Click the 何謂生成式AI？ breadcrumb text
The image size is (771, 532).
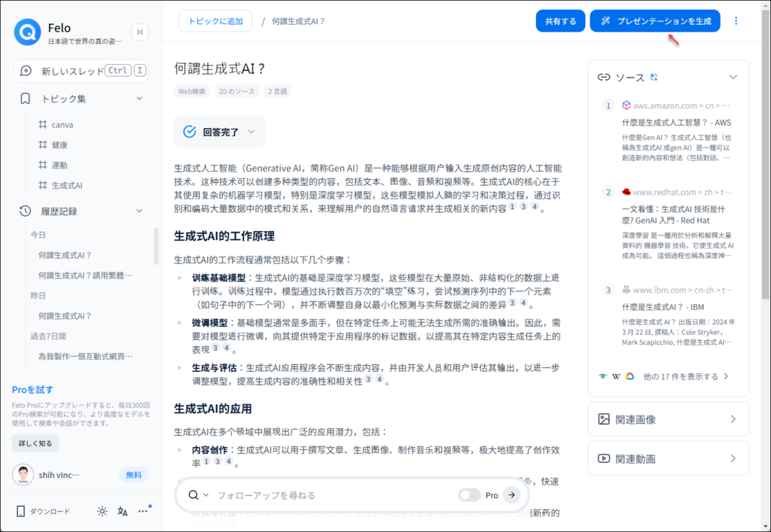(298, 21)
